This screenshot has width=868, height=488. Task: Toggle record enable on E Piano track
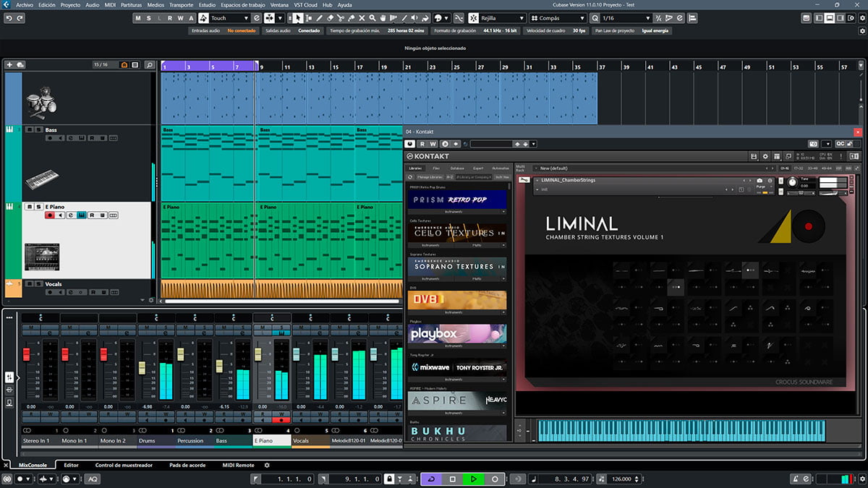pyautogui.click(x=50, y=215)
